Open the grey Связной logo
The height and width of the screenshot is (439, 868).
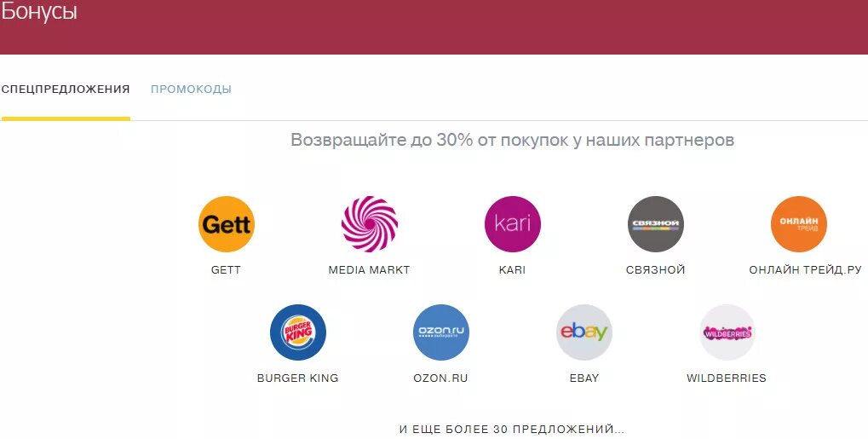tap(655, 224)
